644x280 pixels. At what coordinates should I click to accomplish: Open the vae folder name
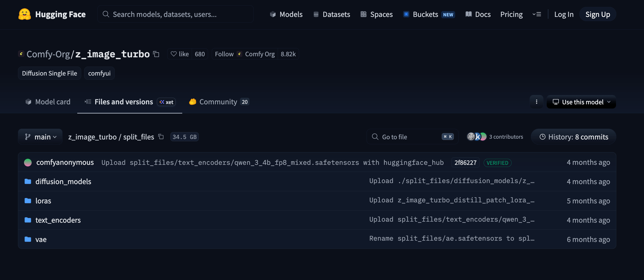tap(41, 239)
